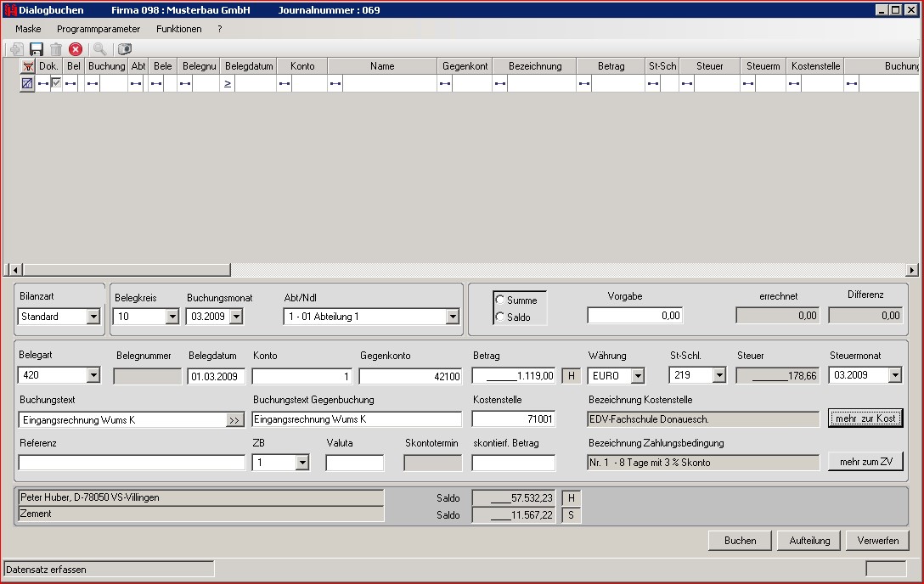Click the '>>' icon beside Buchungstext field
The height and width of the screenshot is (584, 924).
234,420
